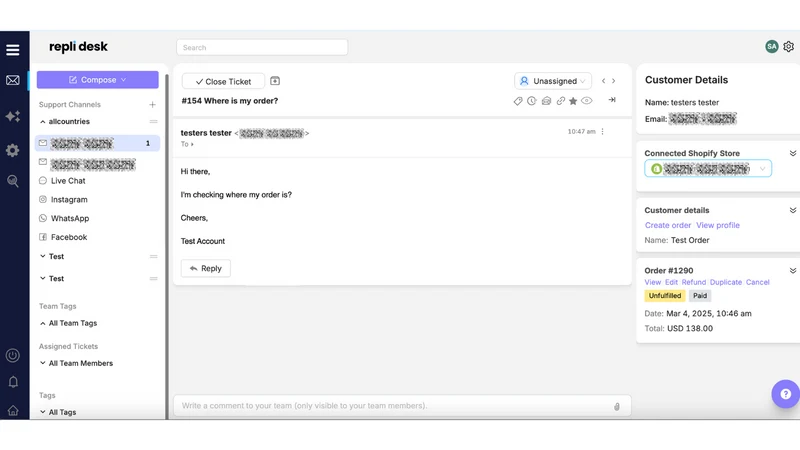Click the 'USD 138.00' order total

pyautogui.click(x=690, y=329)
